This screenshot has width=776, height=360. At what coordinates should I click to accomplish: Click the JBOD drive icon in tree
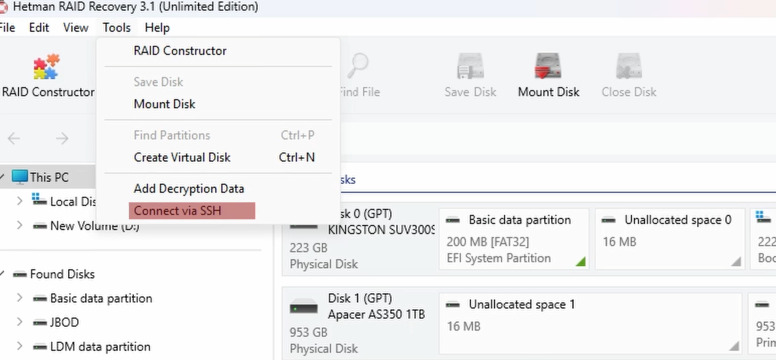[x=40, y=323]
